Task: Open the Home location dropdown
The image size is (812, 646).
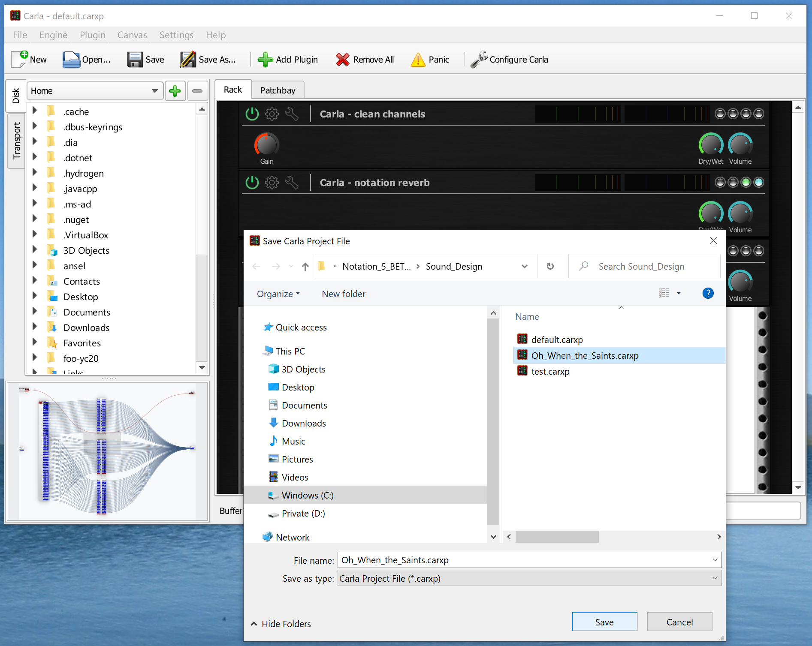Action: point(154,91)
